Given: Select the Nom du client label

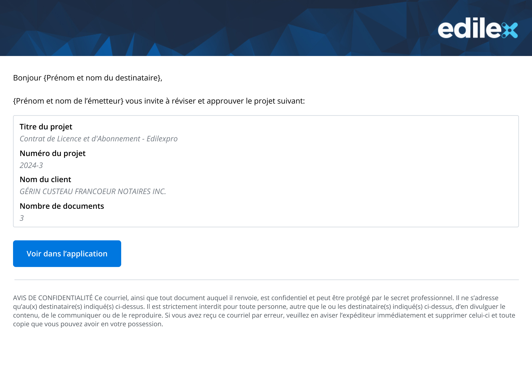Looking at the screenshot, I should coord(45,179).
